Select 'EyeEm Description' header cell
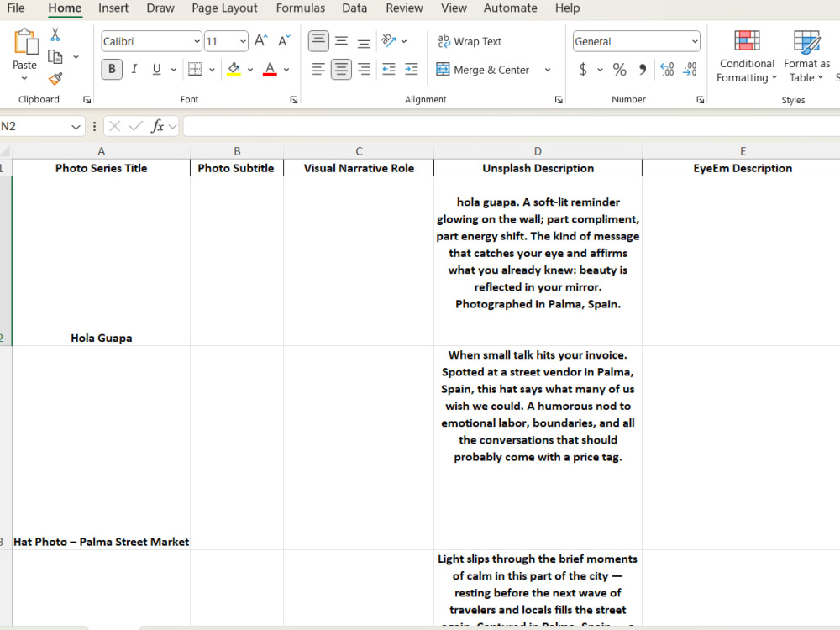The height and width of the screenshot is (630, 840). [742, 168]
